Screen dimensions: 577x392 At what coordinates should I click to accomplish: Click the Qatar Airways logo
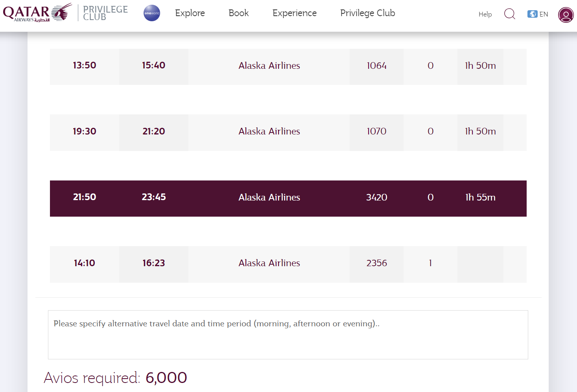[x=38, y=13]
